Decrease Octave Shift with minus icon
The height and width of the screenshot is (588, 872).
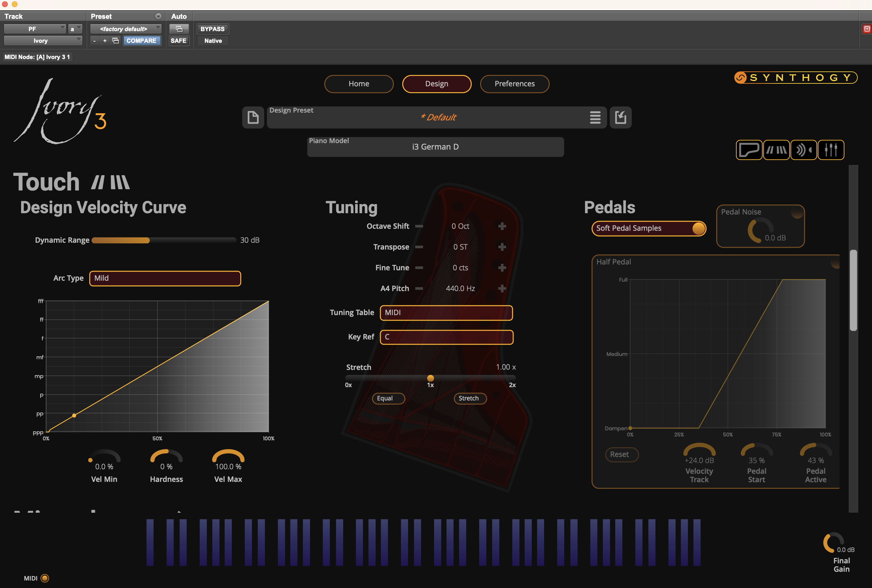pyautogui.click(x=419, y=226)
